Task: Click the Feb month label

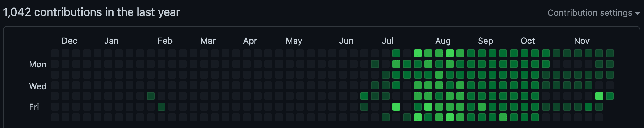Action: tap(165, 41)
